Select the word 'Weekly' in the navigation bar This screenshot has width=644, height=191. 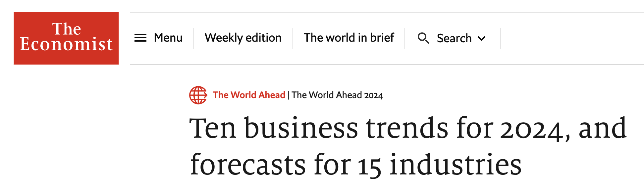coord(224,38)
